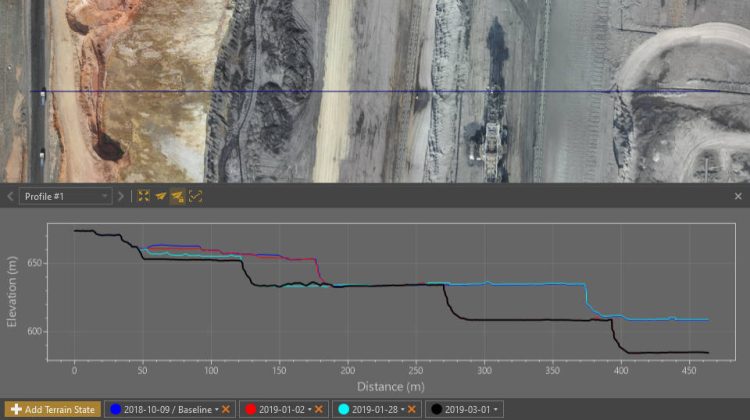Click the zoom-to-extents icon in profile toolbar
This screenshot has height=420, width=750.
point(143,196)
